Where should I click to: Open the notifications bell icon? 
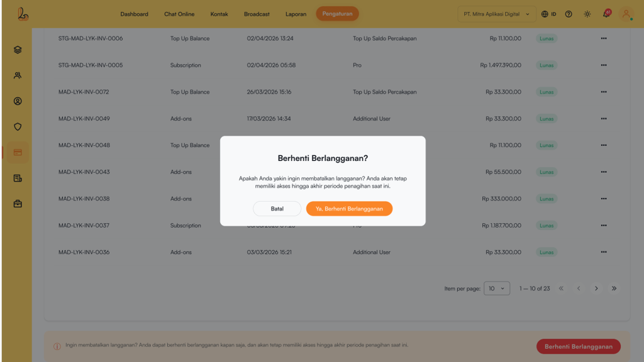pyautogui.click(x=606, y=14)
